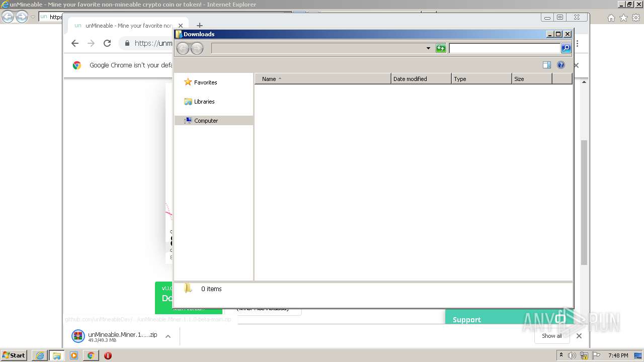Image resolution: width=644 pixels, height=362 pixels.
Task: Open Chrome three-dot menu
Action: (x=578, y=44)
